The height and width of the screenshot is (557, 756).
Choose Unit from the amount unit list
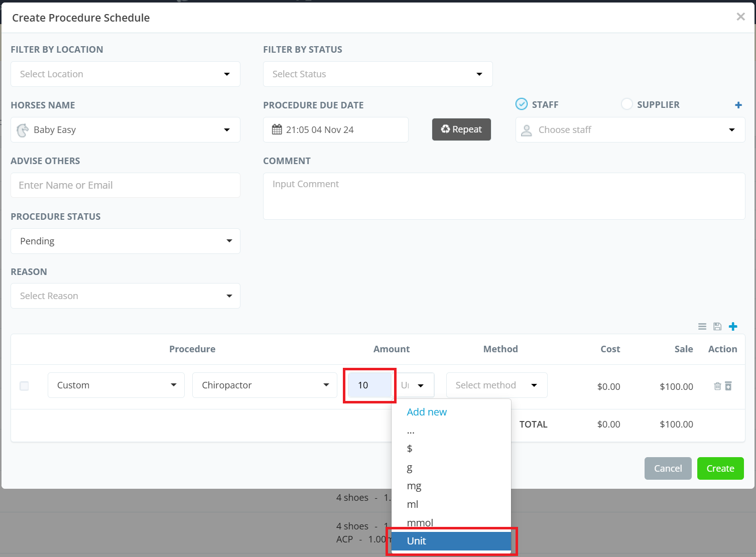click(451, 541)
